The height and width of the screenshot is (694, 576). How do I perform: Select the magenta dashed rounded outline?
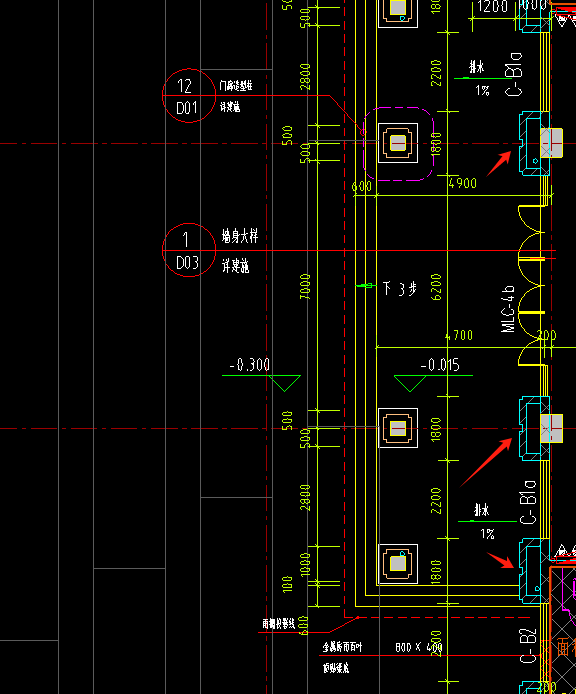[x=398, y=143]
